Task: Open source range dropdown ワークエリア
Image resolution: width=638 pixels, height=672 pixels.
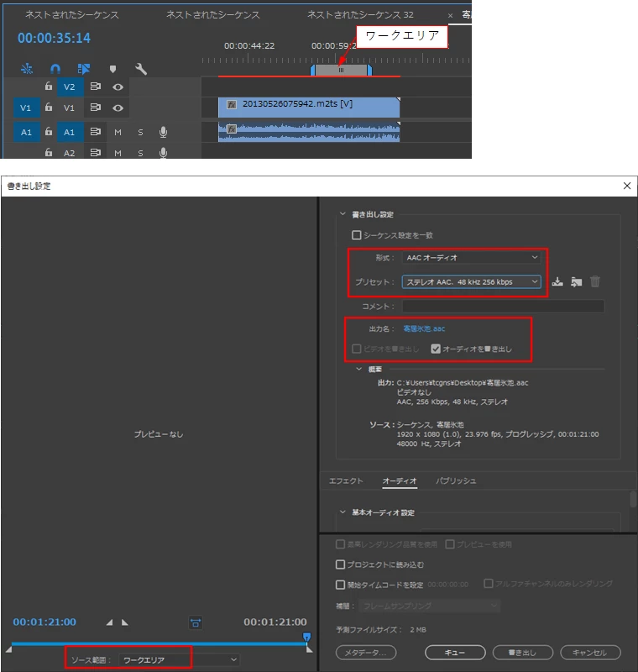Action: coord(179,659)
